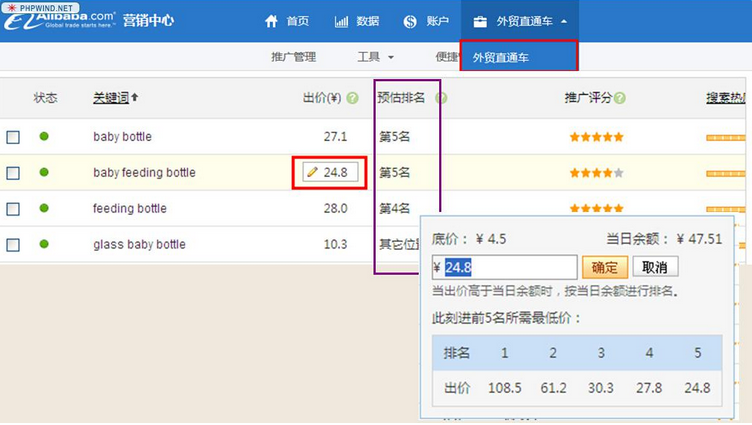Image resolution: width=752 pixels, height=425 pixels.
Task: Click the dollar coin icon for 账户
Action: pyautogui.click(x=410, y=21)
